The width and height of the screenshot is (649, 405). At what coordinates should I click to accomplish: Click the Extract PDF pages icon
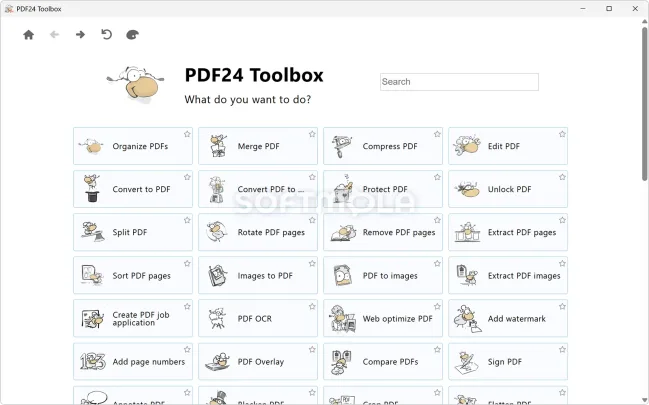pyautogui.click(x=467, y=232)
